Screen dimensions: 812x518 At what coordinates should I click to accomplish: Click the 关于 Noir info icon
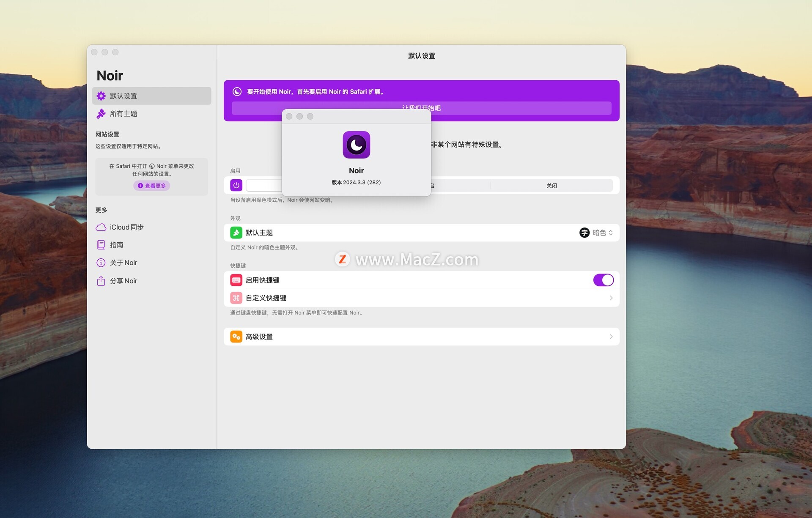pyautogui.click(x=101, y=263)
